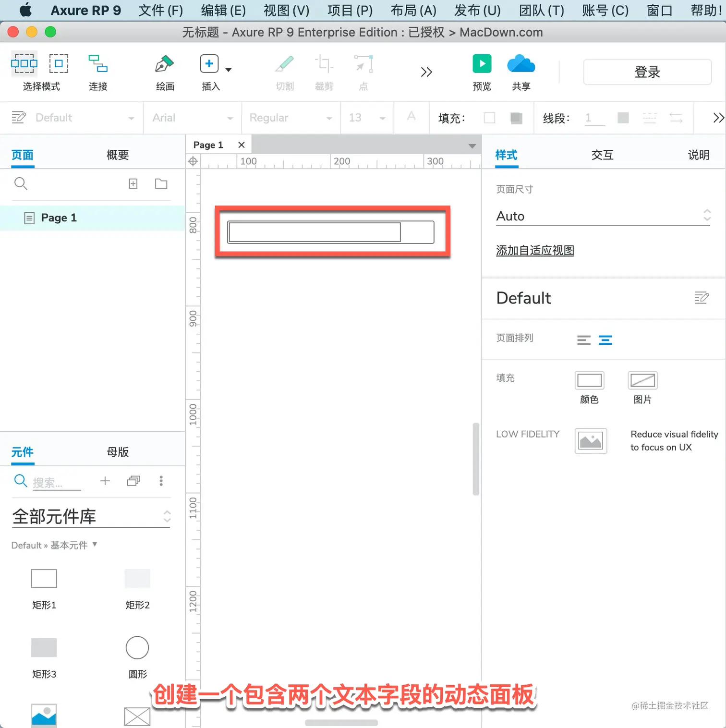Viewport: 726px width, 728px height.
Task: Click the library copy stack icon
Action: 133,481
